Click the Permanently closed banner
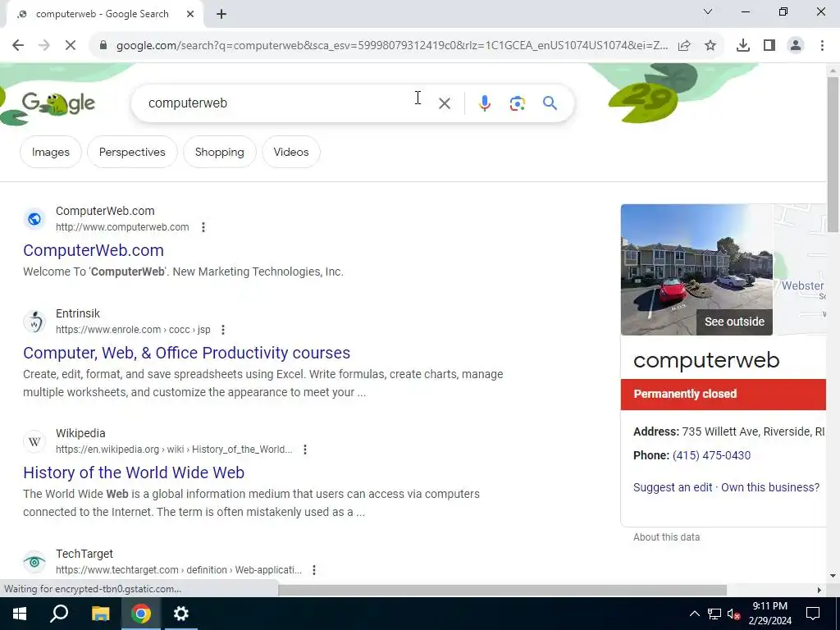 [724, 395]
